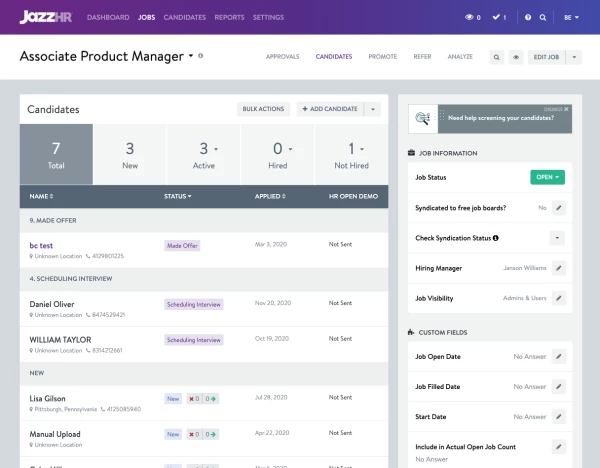600x468 pixels.
Task: Click the eye watch counter in header
Action: pos(472,18)
